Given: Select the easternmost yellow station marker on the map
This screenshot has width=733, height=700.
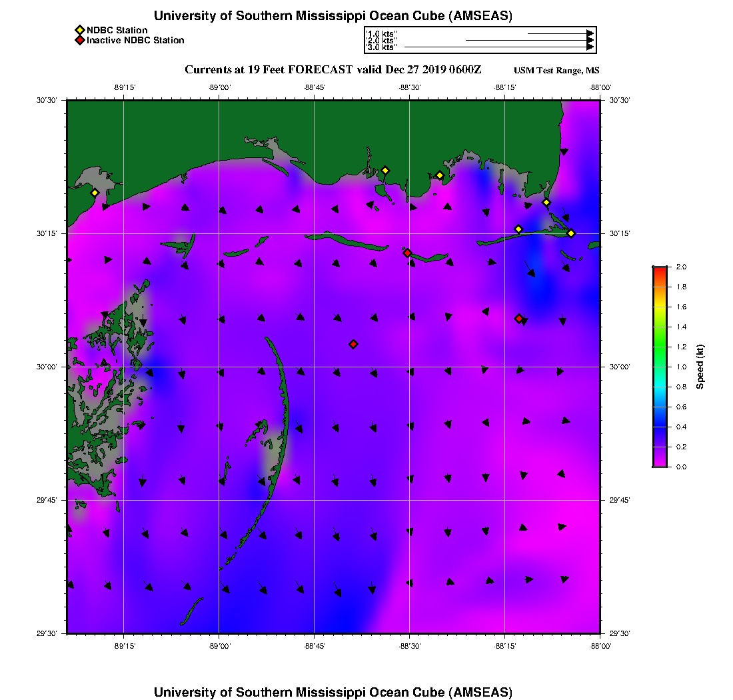Looking at the screenshot, I should point(571,233).
